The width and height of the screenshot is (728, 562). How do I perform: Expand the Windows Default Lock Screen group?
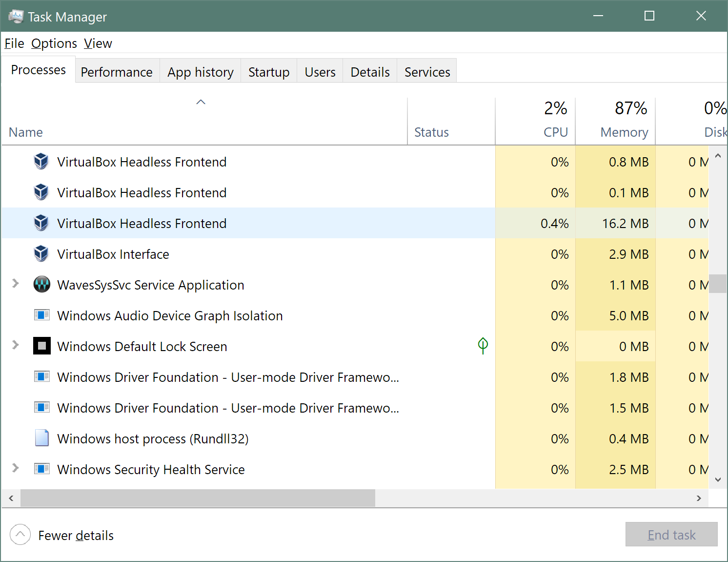click(x=16, y=345)
